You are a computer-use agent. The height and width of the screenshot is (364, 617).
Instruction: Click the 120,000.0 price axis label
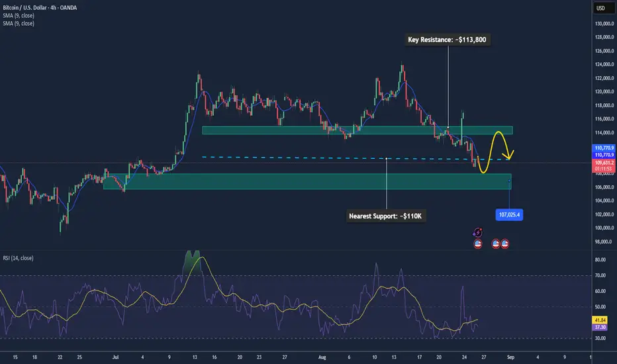604,92
